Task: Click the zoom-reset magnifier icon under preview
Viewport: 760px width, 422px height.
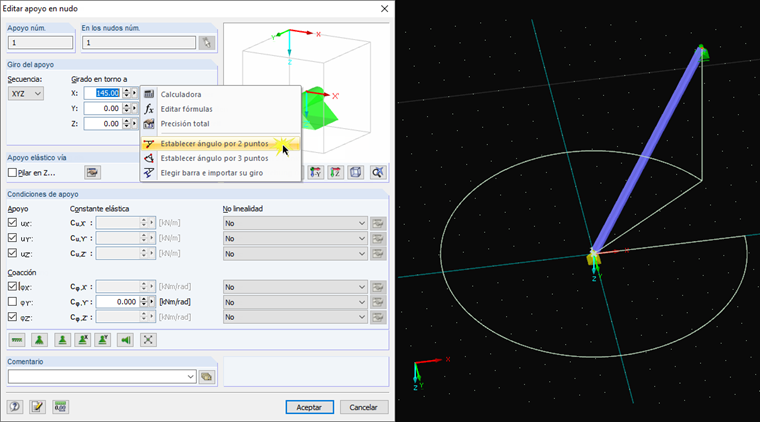Action: point(378,172)
